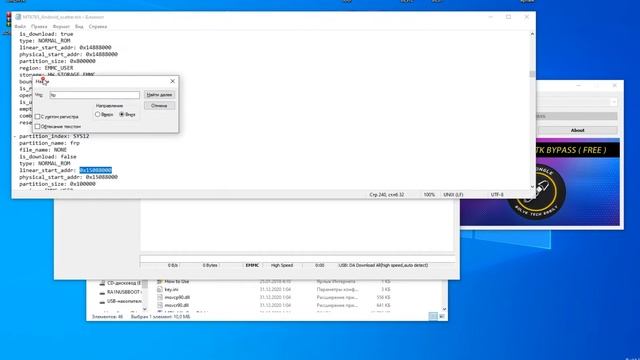Viewport: 640px width, 360px height.
Task: Open the Файл menu in Notepad
Action: [20, 27]
